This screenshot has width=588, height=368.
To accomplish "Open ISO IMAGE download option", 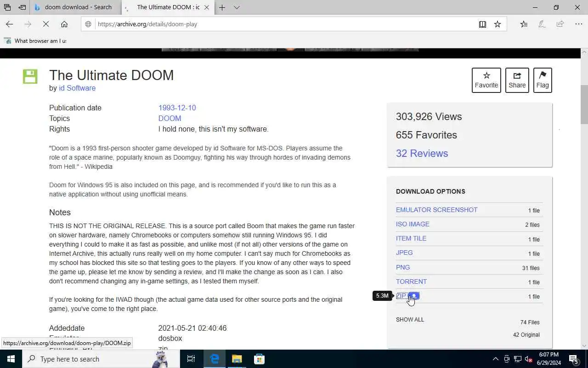I will pyautogui.click(x=413, y=224).
